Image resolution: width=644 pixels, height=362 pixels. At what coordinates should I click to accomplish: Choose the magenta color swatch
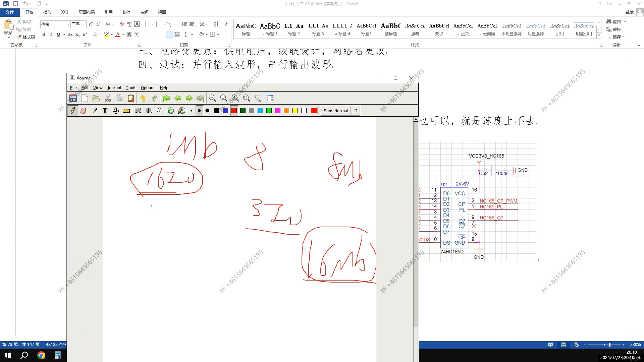point(278,111)
